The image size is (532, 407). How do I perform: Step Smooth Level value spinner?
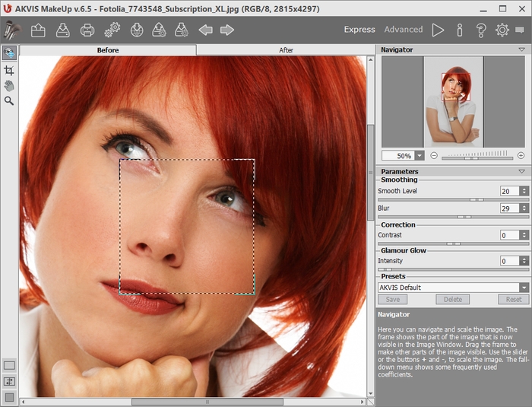(x=524, y=191)
